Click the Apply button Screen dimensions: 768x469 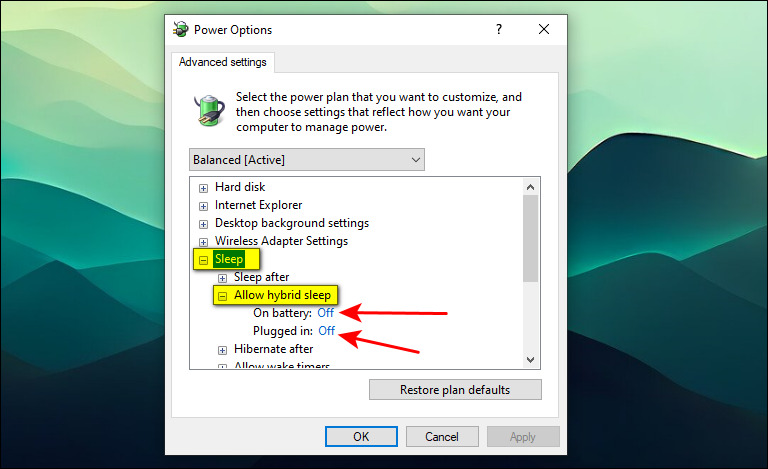click(523, 437)
